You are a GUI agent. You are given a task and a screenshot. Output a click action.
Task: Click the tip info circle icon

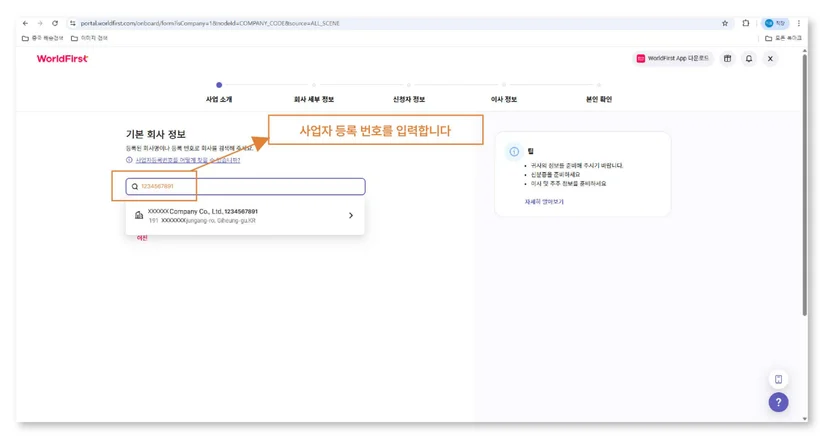pos(514,152)
